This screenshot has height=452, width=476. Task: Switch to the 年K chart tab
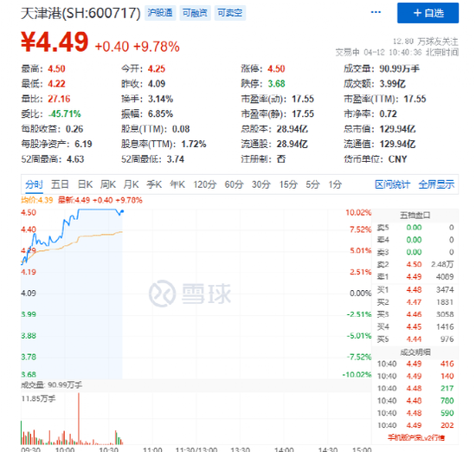[177, 184]
